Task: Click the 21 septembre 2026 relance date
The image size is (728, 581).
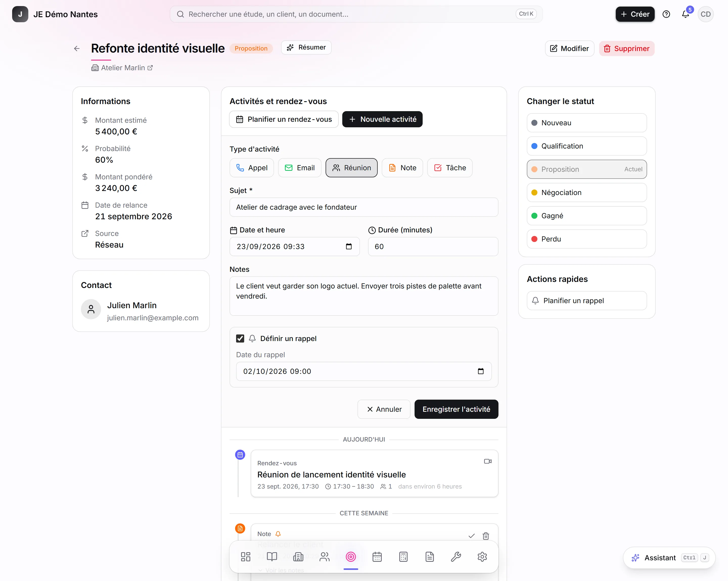Action: [134, 216]
